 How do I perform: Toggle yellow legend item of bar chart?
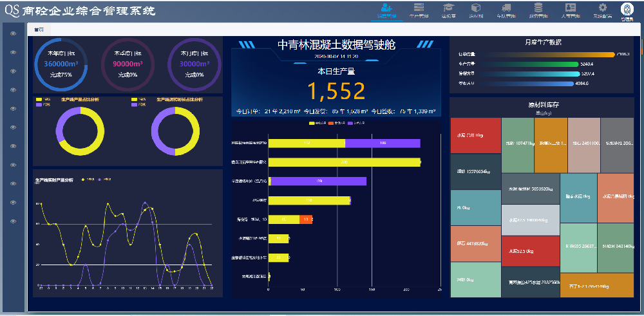tap(317, 123)
